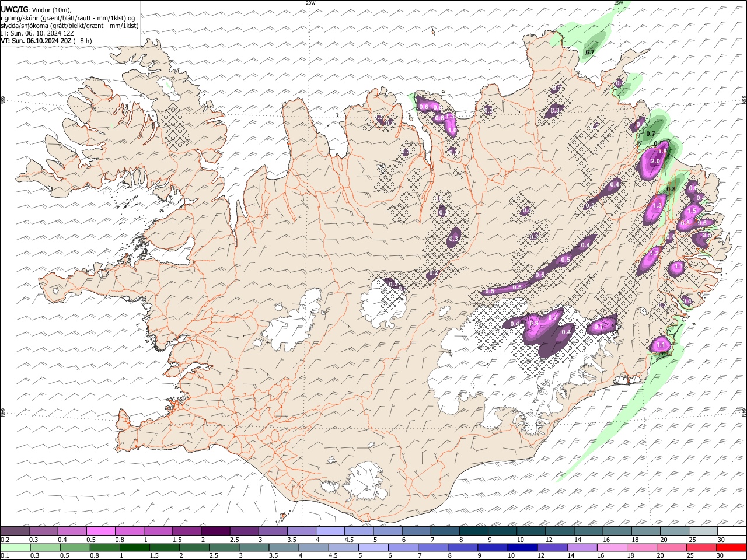This screenshot has width=747, height=560.
Task: Pick the snow scale swatch between 0.2 and 0.3
Action: click(15, 531)
